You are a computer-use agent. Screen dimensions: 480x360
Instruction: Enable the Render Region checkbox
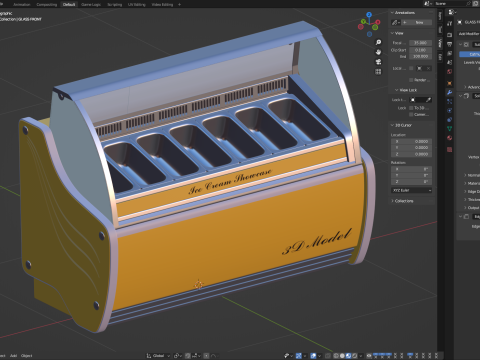coord(411,80)
